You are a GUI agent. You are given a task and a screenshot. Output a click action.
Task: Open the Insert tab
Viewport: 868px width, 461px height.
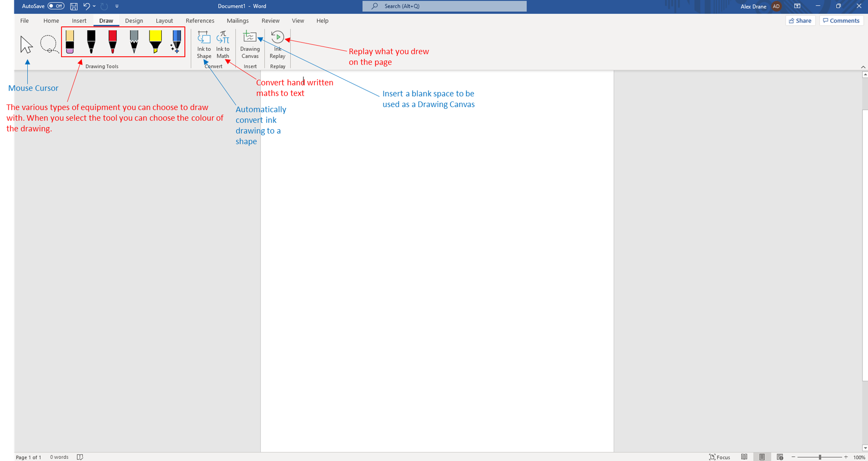click(79, 20)
